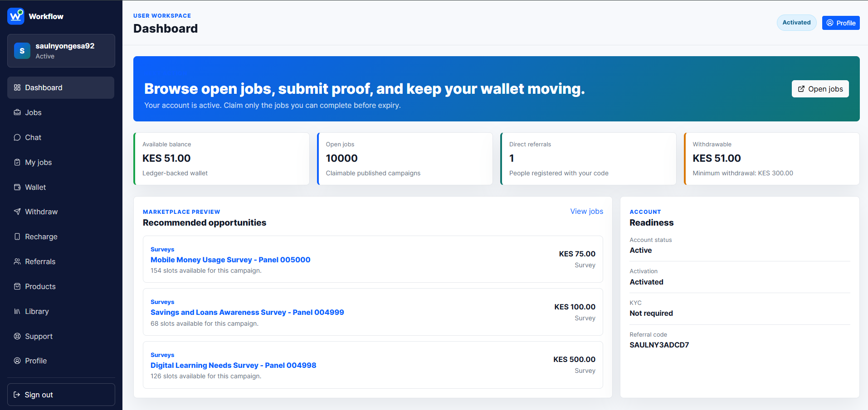
Task: Click the Withdraw paper plane icon
Action: tap(17, 212)
